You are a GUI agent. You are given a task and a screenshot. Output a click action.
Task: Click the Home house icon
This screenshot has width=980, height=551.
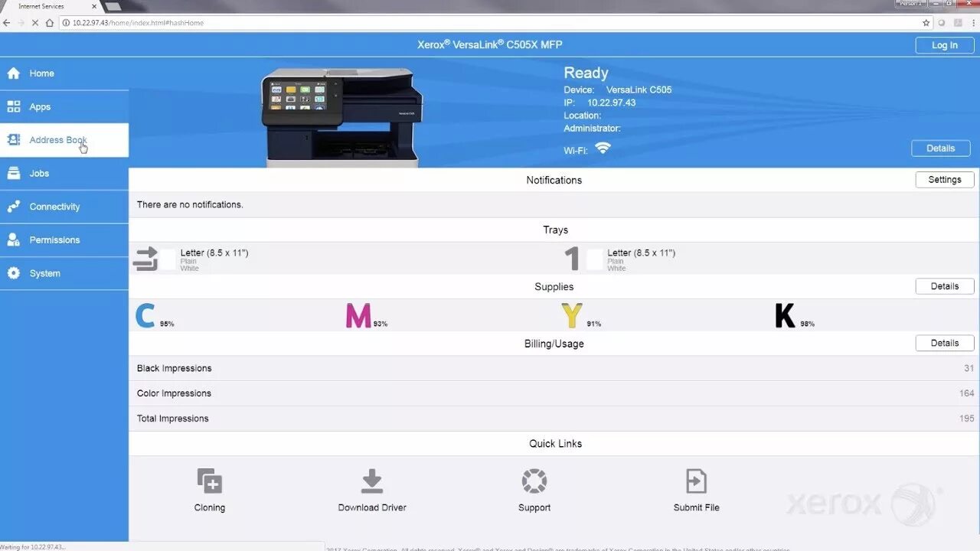pyautogui.click(x=13, y=73)
